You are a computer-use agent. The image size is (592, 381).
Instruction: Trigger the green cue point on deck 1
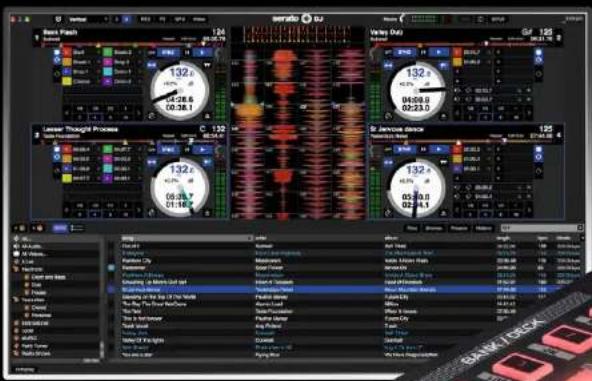108,52
